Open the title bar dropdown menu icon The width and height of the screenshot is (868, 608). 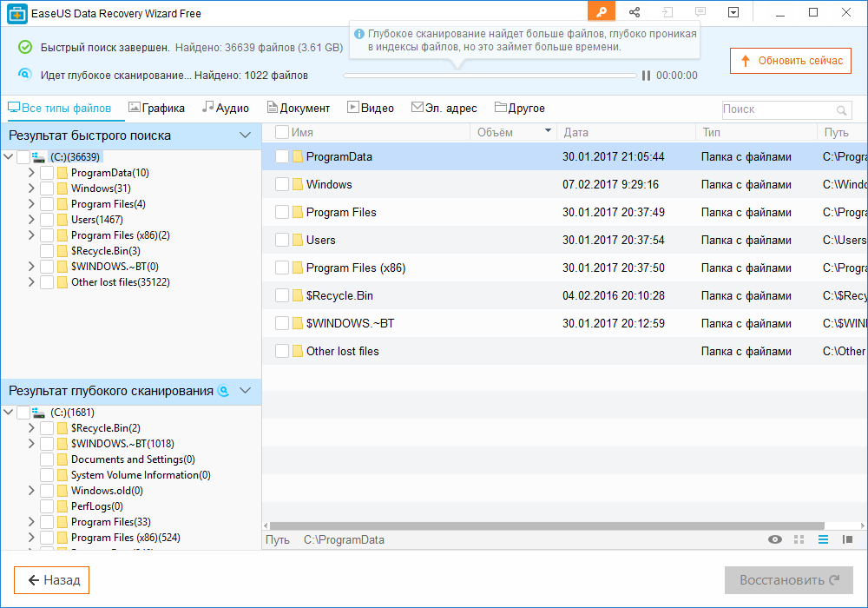pos(733,12)
